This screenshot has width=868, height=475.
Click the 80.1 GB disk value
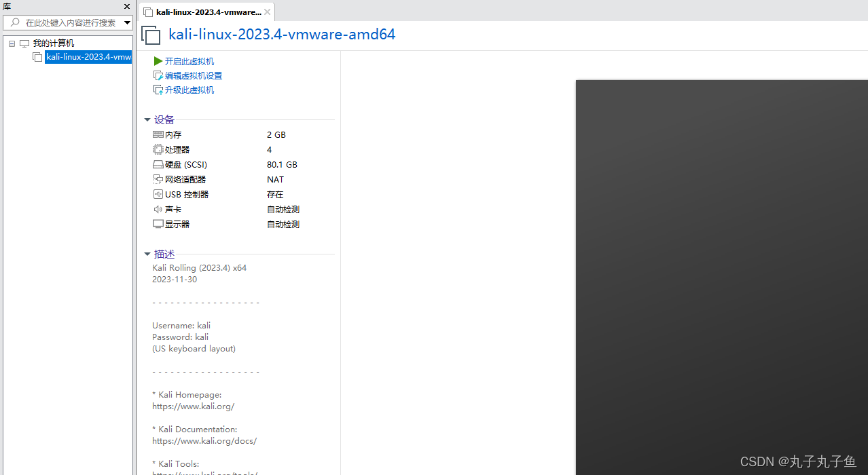tap(282, 165)
